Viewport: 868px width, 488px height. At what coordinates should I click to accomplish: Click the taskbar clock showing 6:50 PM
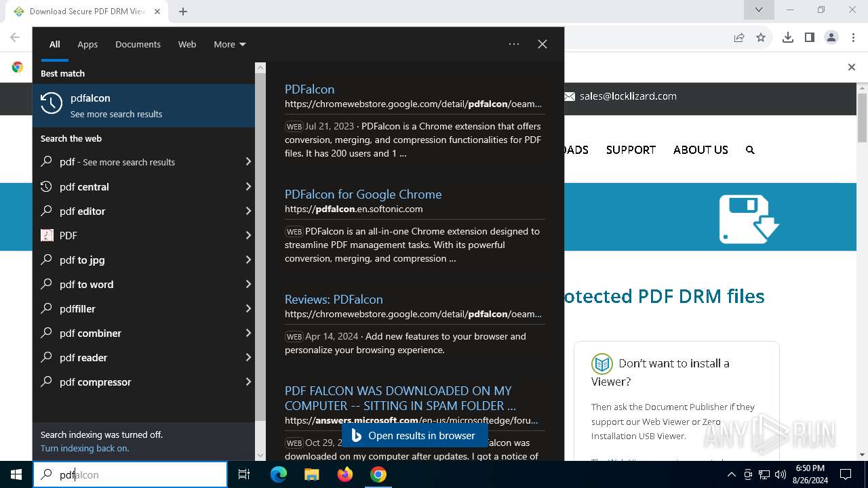pos(810,474)
